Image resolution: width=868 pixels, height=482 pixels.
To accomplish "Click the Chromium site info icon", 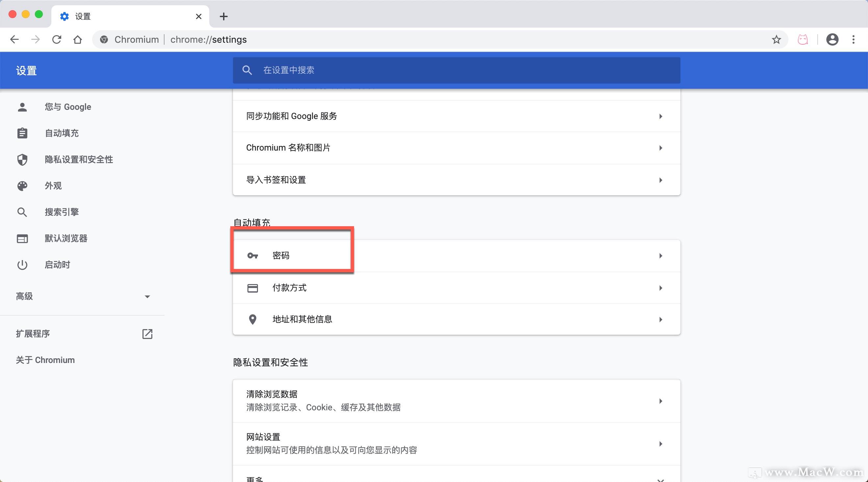I will coord(104,39).
